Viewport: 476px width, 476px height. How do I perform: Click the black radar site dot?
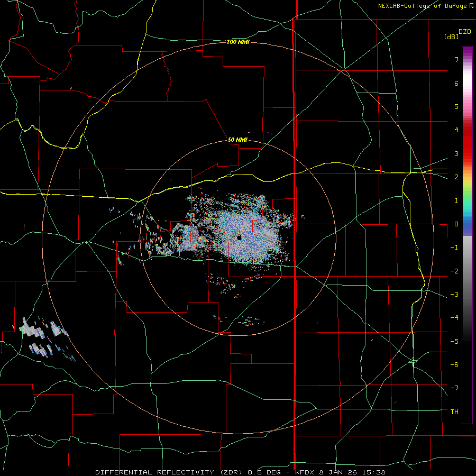239,238
